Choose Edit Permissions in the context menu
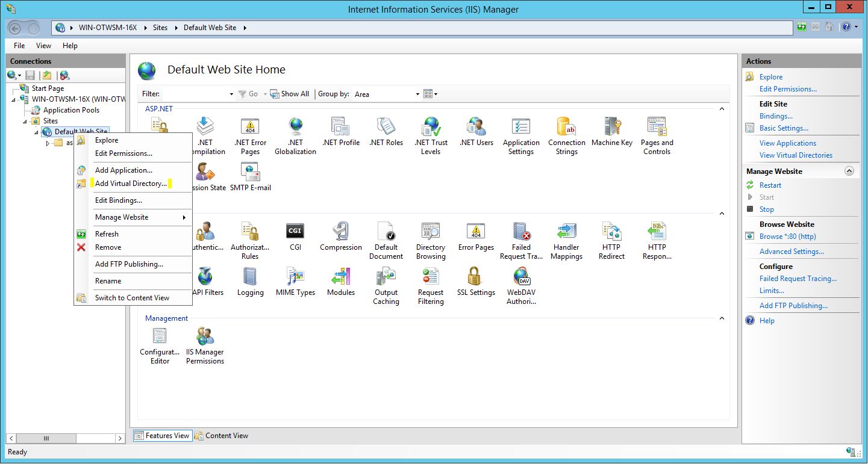 pyautogui.click(x=133, y=153)
